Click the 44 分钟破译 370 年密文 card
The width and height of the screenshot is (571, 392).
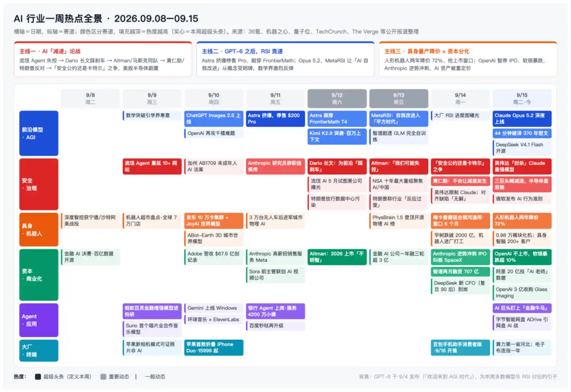point(522,133)
